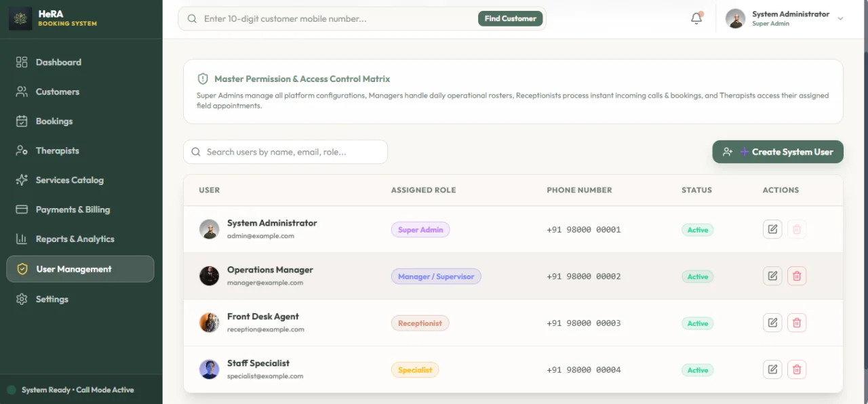Viewport: 868px width, 404px height.
Task: Click the PHONE NUMBER column header
Action: [x=580, y=190]
